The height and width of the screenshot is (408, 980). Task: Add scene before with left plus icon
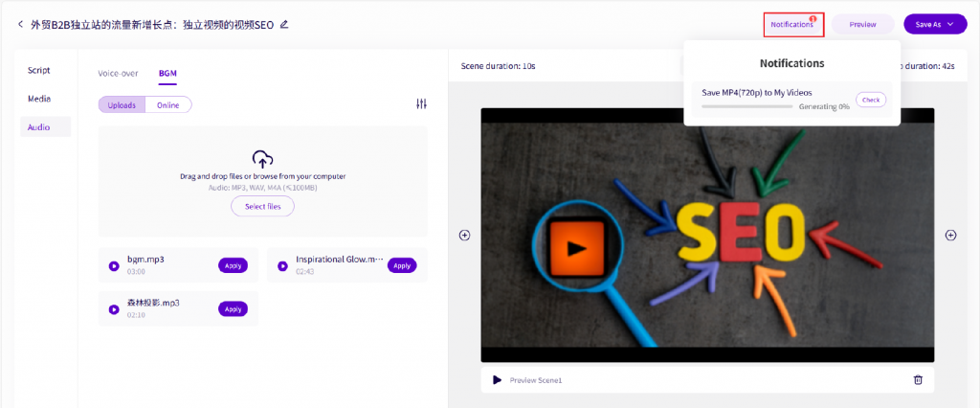pos(464,236)
